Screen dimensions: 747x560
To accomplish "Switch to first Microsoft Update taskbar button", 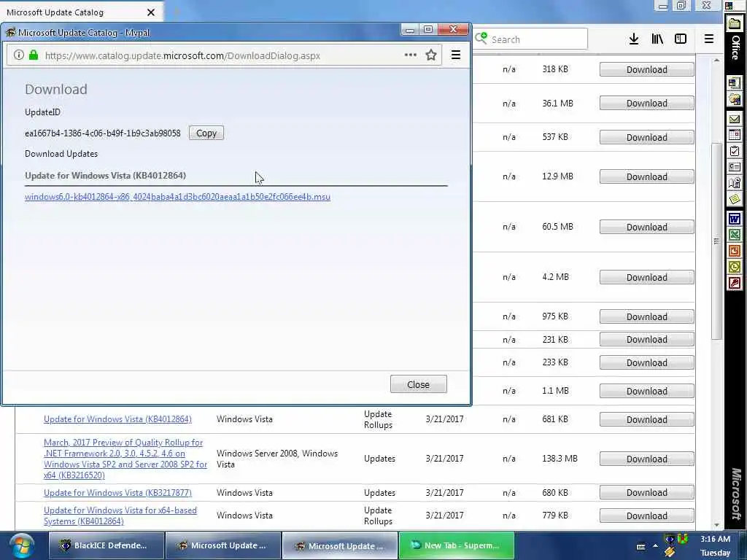I will pos(223,545).
